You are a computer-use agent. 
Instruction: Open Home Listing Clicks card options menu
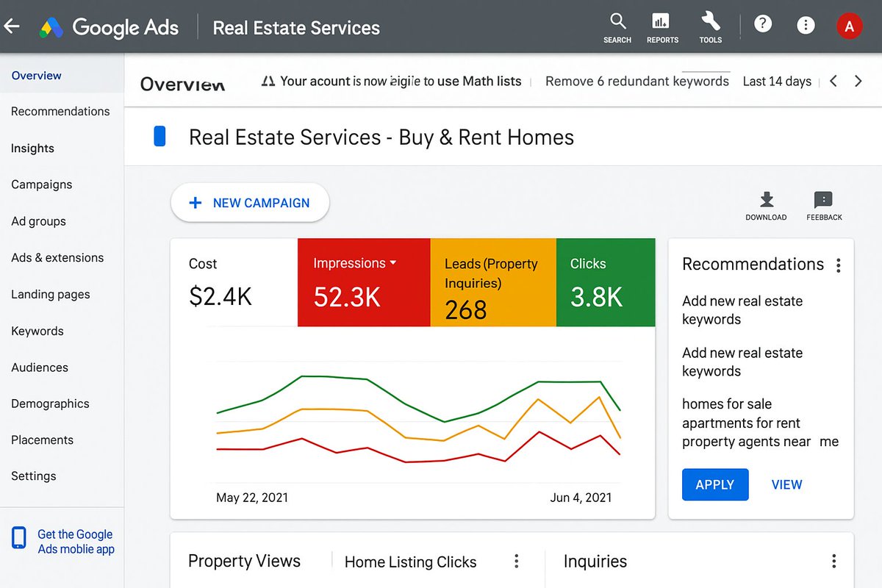point(517,562)
